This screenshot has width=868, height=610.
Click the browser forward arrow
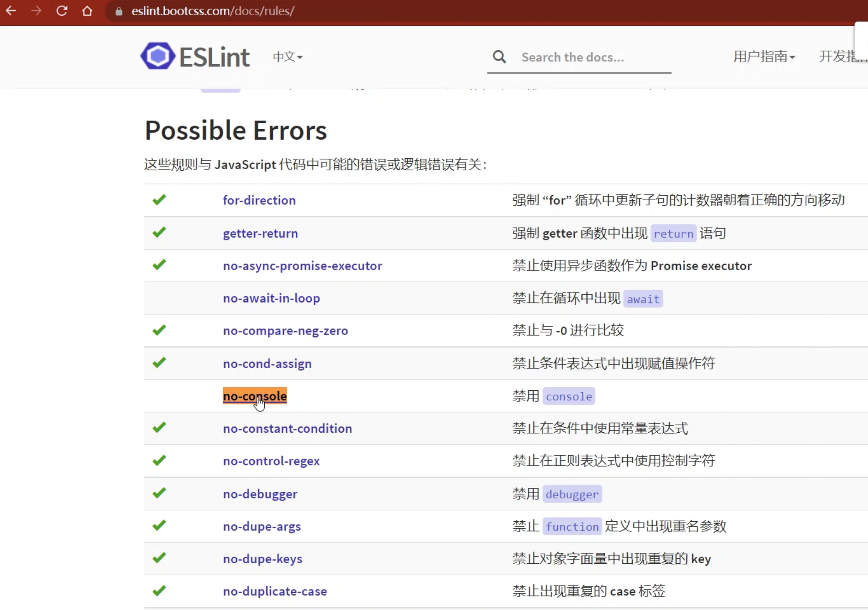pyautogui.click(x=36, y=11)
